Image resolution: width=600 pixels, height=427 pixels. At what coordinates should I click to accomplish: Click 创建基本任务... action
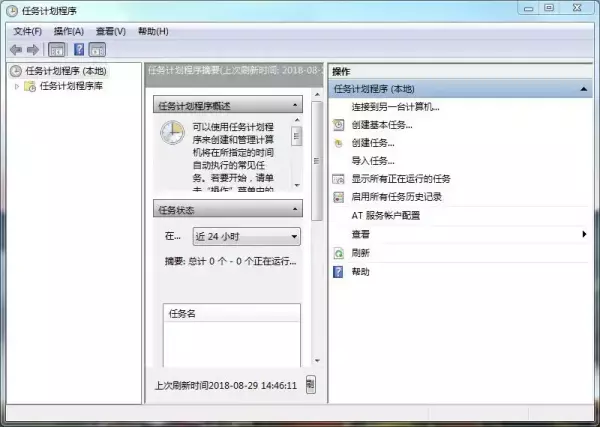[x=382, y=125]
